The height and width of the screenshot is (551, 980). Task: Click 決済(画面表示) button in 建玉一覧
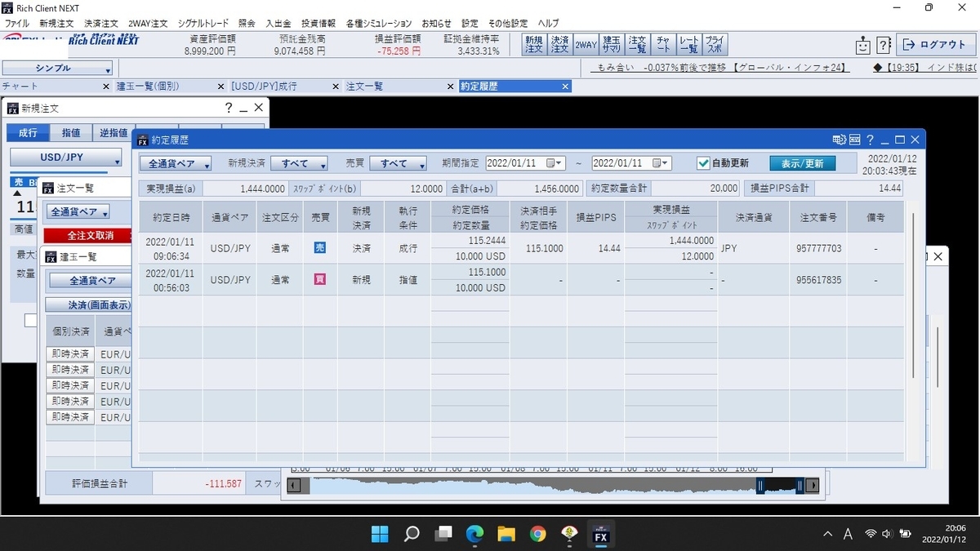[x=88, y=304]
